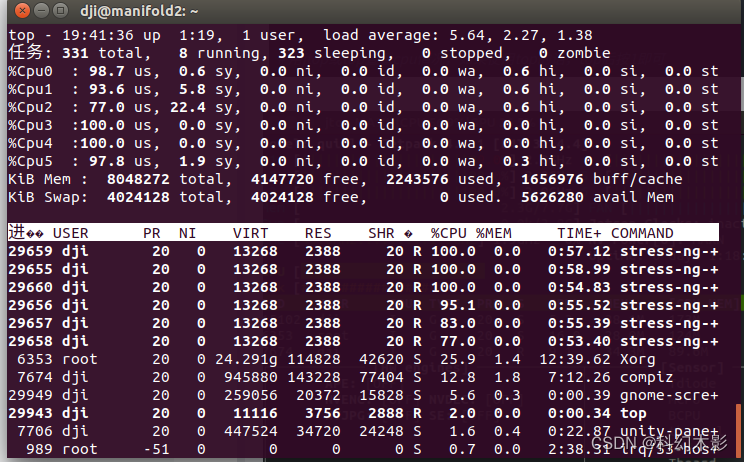The width and height of the screenshot is (744, 462).
Task: Click the PR column header
Action: 152,233
